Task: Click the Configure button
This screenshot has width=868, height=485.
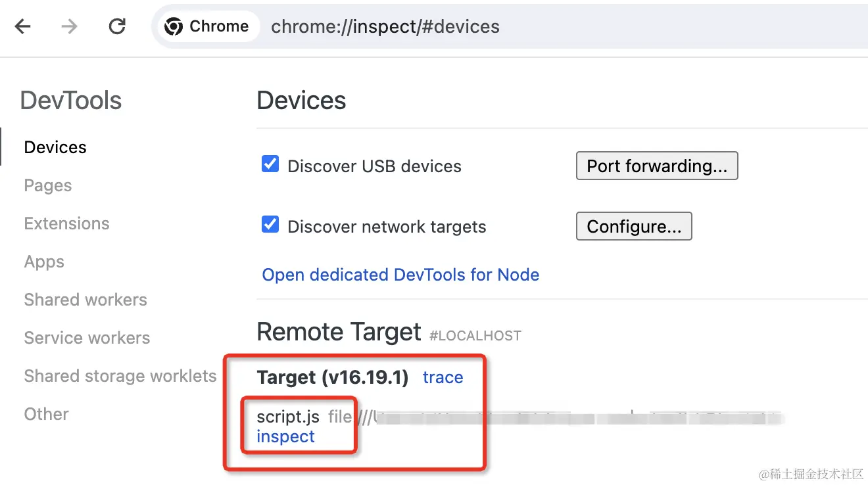Action: click(x=634, y=226)
